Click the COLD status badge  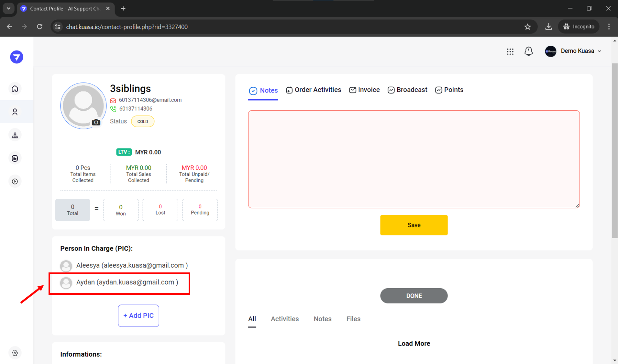point(142,122)
